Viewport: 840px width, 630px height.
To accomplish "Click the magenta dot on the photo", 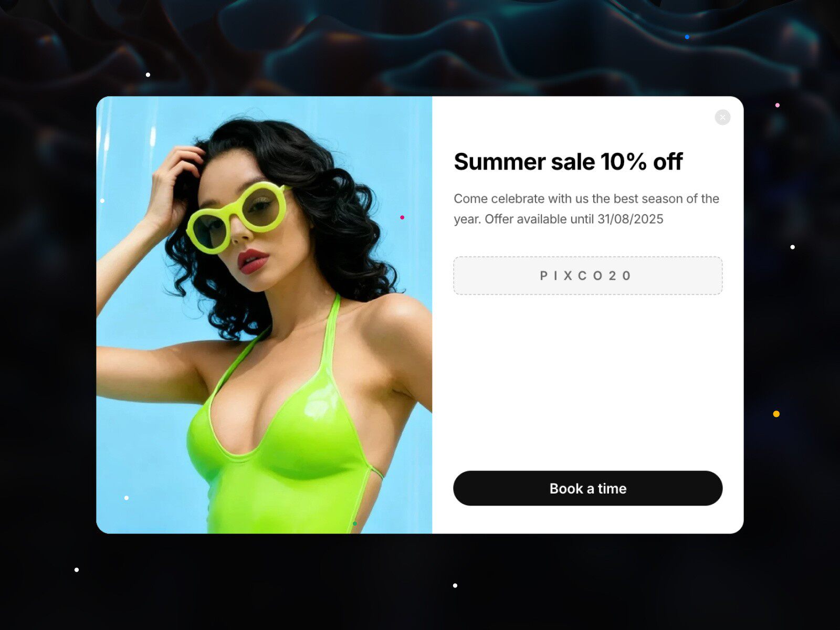I will (x=402, y=217).
